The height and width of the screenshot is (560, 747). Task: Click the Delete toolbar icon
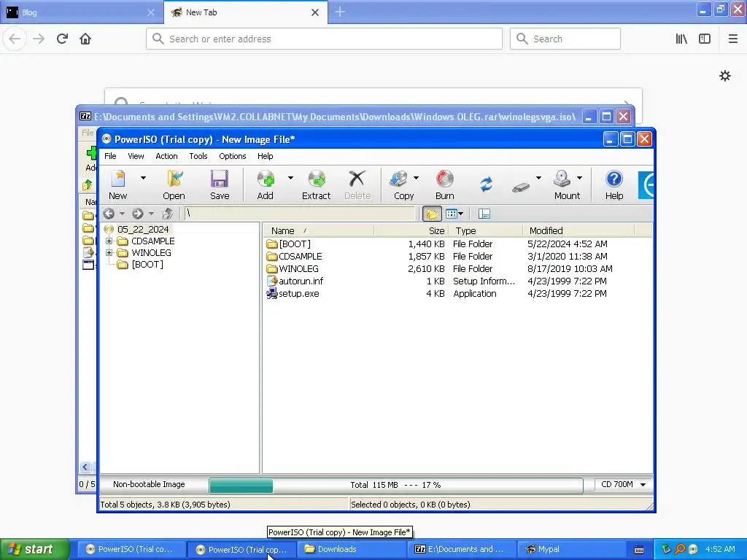pyautogui.click(x=357, y=185)
